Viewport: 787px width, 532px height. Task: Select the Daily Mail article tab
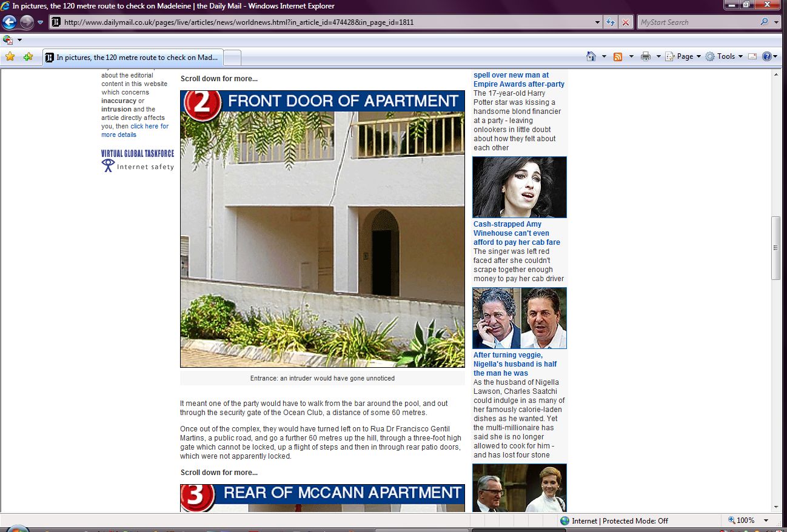tap(133, 58)
